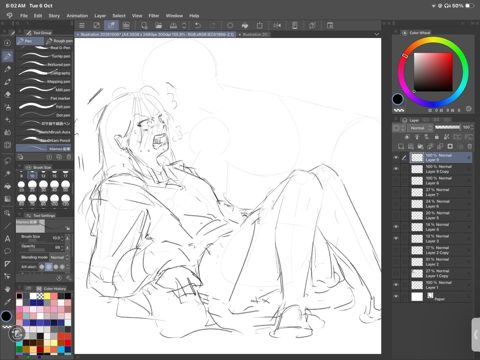Select the Pen tool in the left toolbar
Screen dimensions: 480x360
coord(8,56)
